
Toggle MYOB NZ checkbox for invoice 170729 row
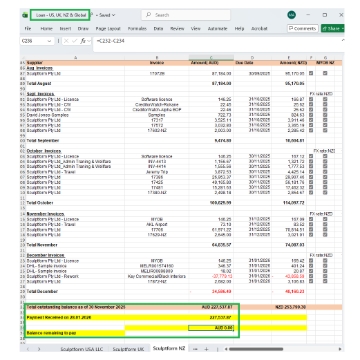pyautogui.click(x=325, y=73)
